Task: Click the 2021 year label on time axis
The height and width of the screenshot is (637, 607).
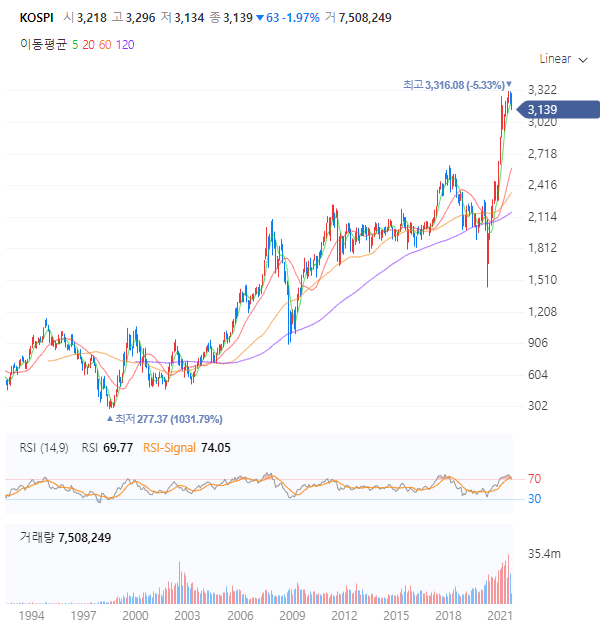Action: (x=500, y=616)
